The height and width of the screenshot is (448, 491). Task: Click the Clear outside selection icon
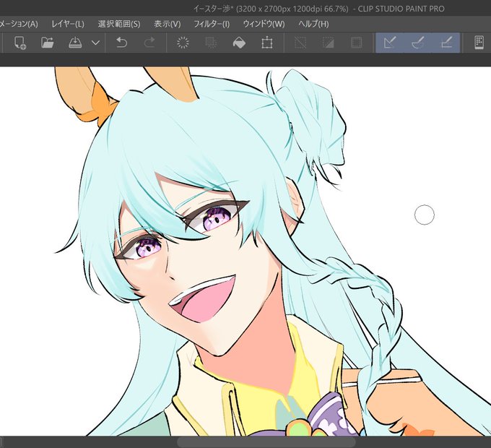click(212, 43)
